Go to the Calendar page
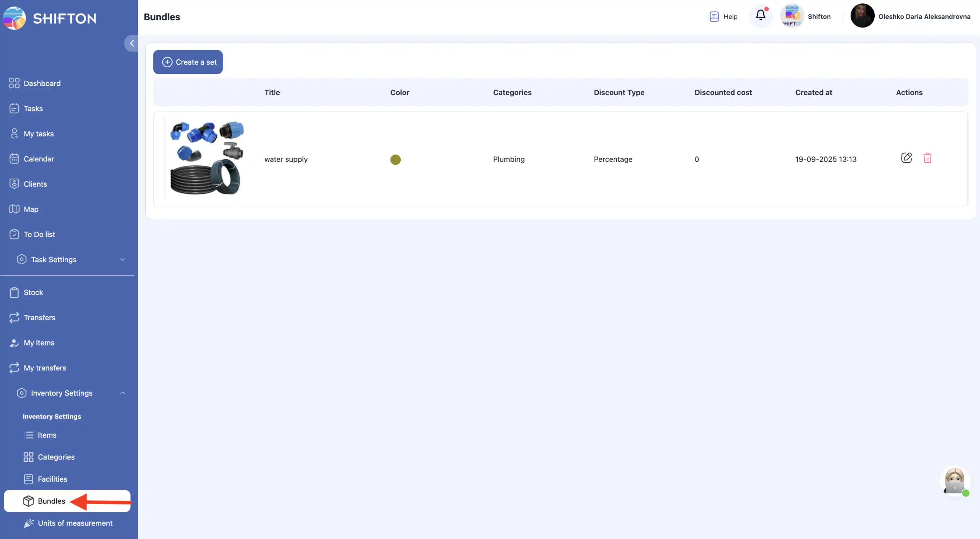The height and width of the screenshot is (539, 980). (39, 159)
